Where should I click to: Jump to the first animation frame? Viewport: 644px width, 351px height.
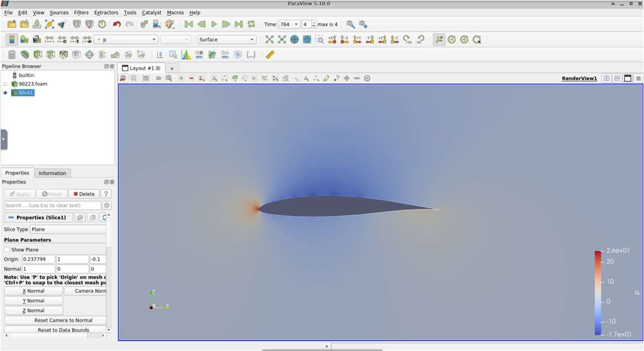[x=189, y=24]
